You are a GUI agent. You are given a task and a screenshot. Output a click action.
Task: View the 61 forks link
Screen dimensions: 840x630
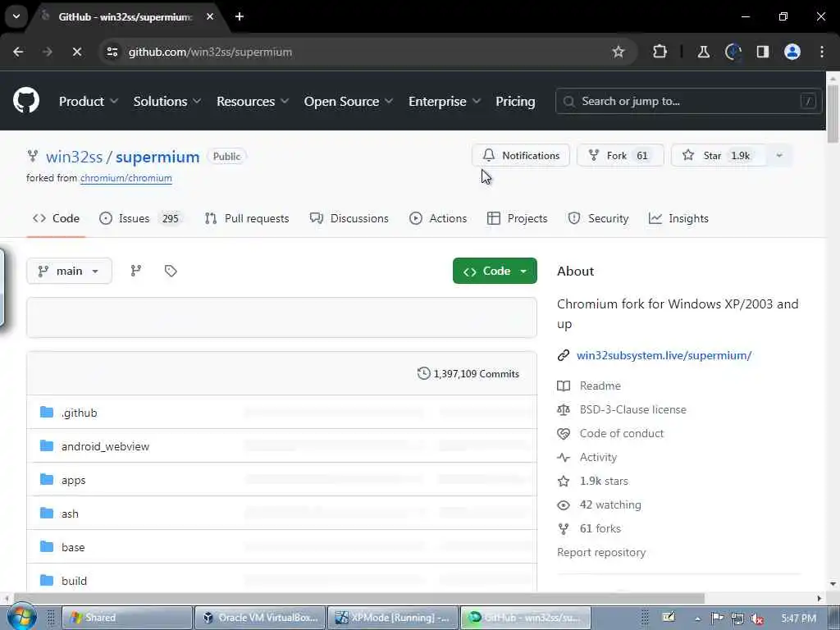click(600, 529)
